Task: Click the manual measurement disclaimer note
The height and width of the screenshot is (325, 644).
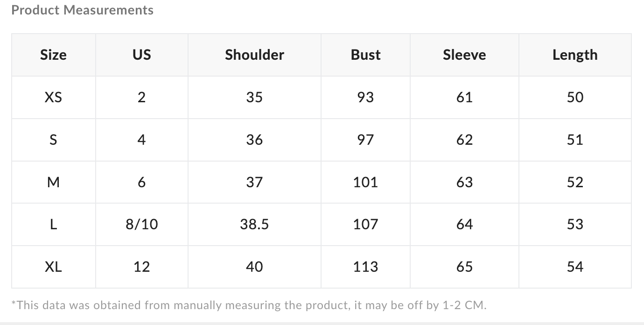Action: click(x=249, y=305)
